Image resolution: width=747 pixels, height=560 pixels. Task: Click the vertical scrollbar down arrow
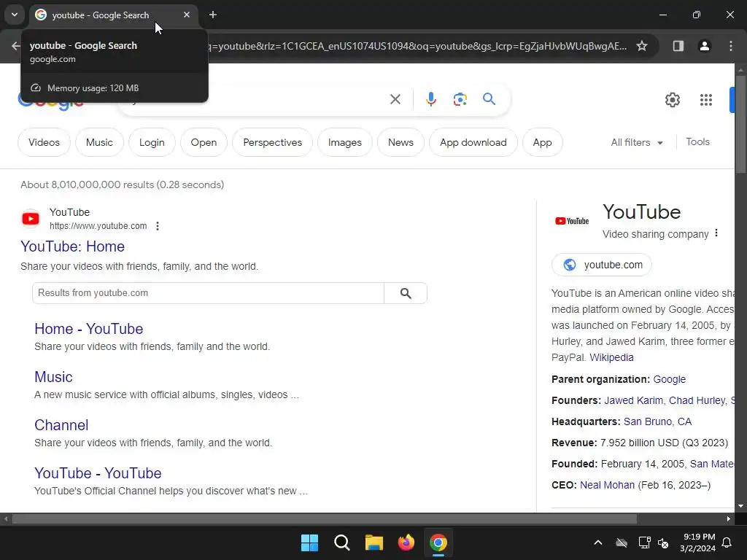click(740, 506)
